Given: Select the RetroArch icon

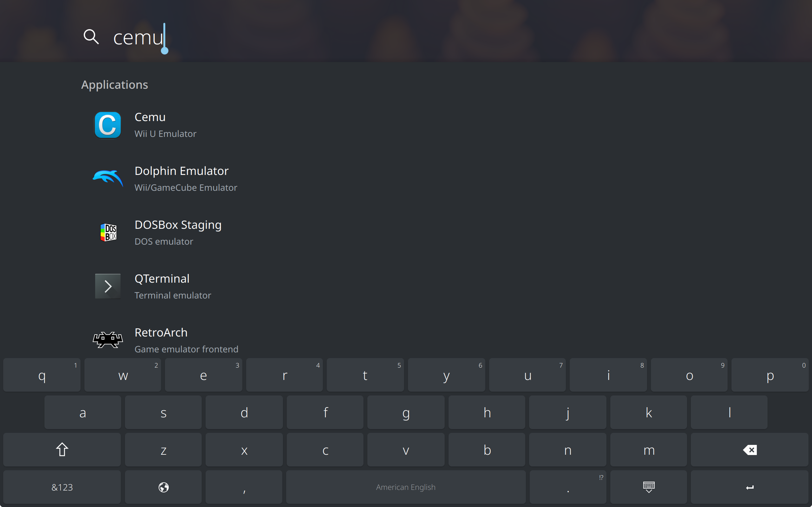Looking at the screenshot, I should (x=108, y=340).
